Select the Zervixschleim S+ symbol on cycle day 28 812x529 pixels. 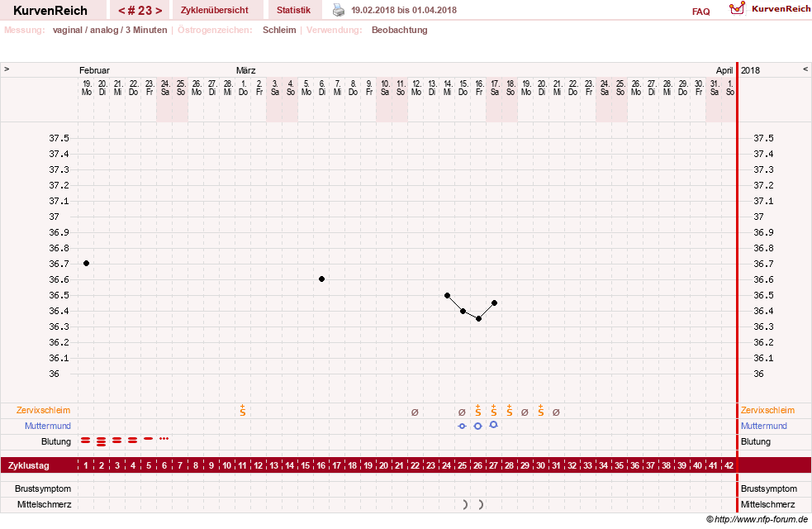coord(510,411)
